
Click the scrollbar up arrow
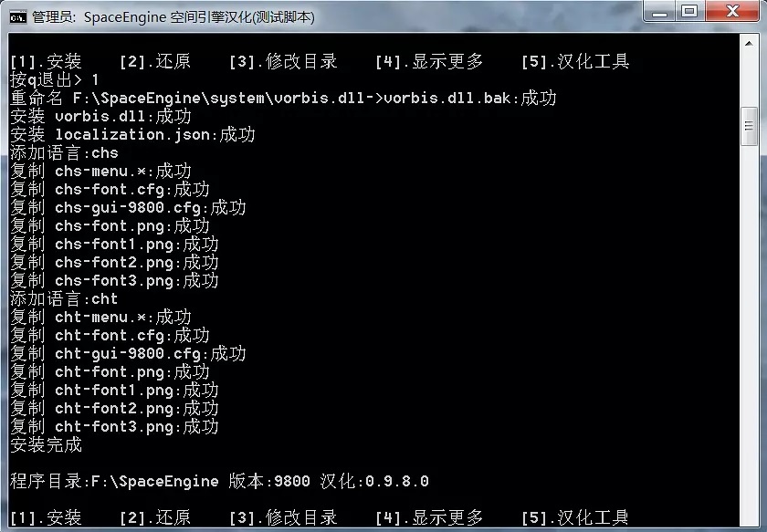pyautogui.click(x=749, y=44)
